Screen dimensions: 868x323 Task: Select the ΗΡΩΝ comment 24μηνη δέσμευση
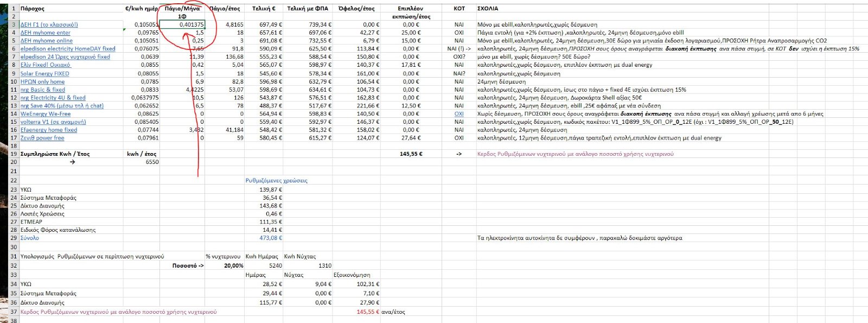click(501, 82)
